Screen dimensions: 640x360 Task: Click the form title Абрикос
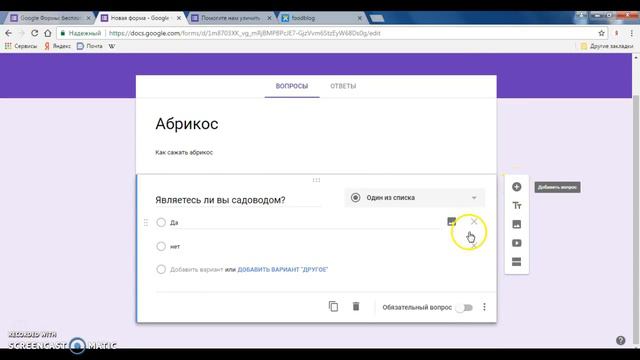coord(187,124)
